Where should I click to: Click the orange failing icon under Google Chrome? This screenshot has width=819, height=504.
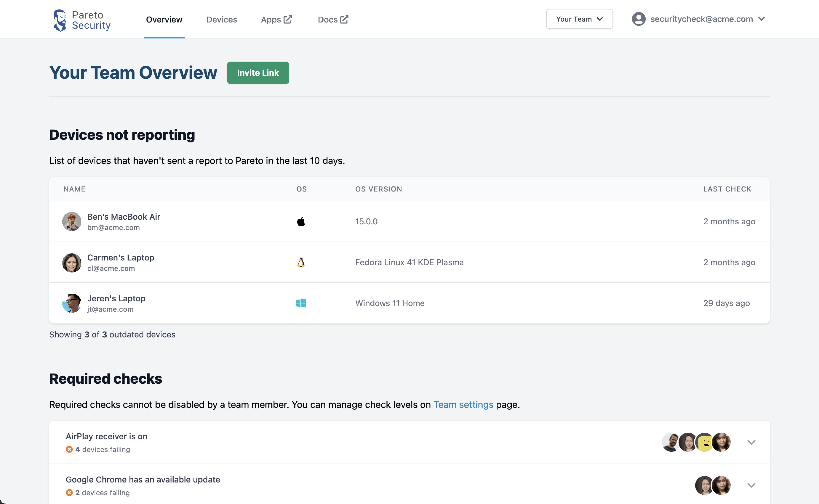[69, 492]
